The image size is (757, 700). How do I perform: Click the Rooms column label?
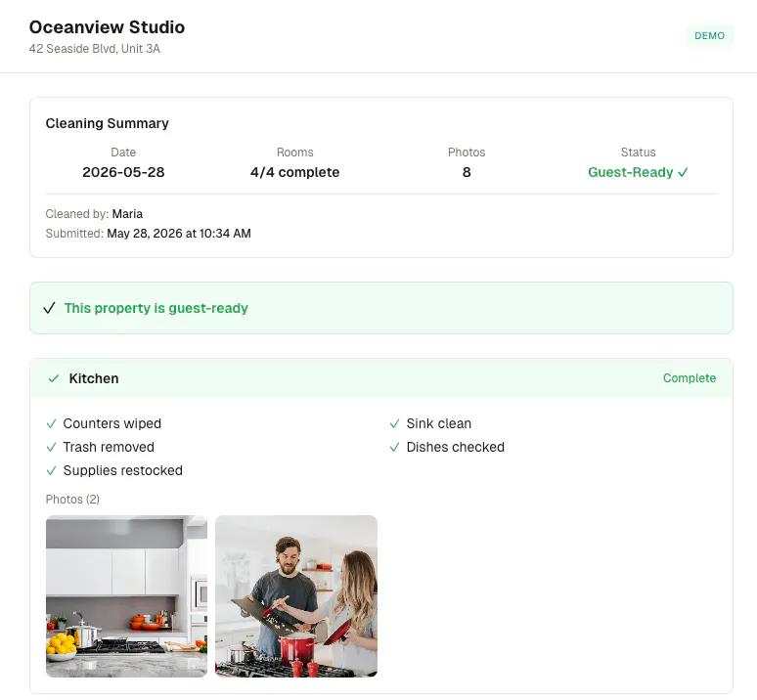point(295,153)
